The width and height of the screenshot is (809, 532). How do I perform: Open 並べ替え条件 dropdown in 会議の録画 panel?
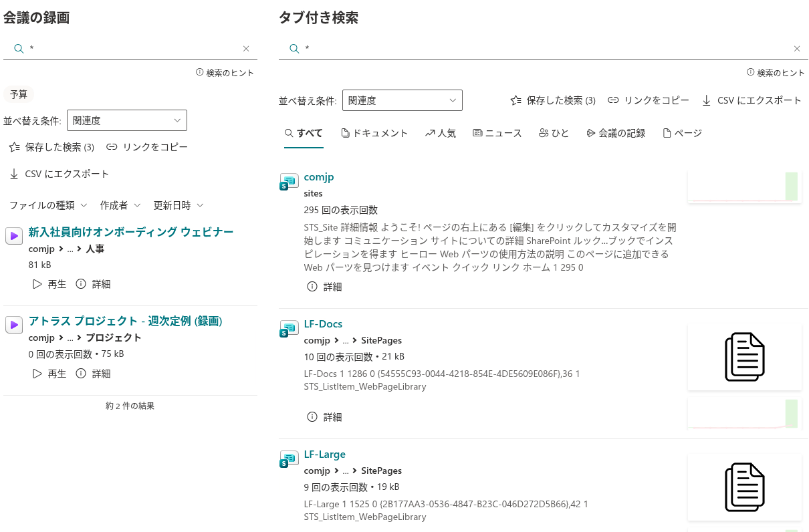coord(127,120)
